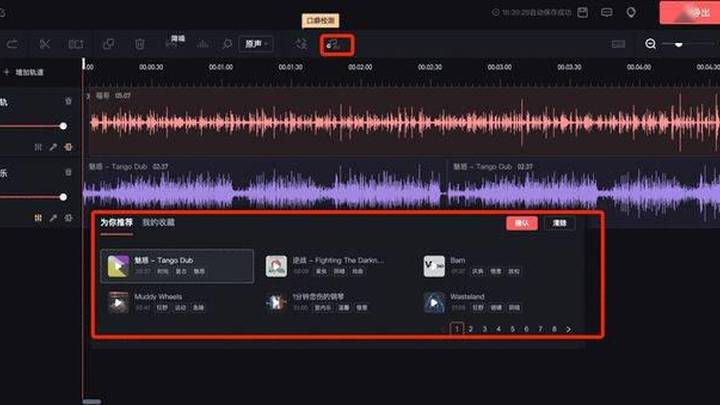The image size is (720, 405).
Task: Select the 为你推荐 tab
Action: tap(116, 222)
